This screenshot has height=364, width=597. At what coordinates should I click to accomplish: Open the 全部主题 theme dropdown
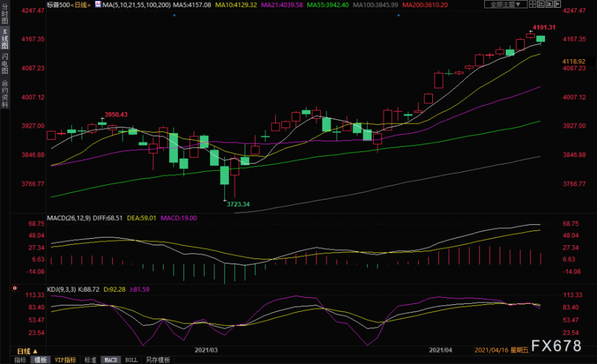[506, 4]
